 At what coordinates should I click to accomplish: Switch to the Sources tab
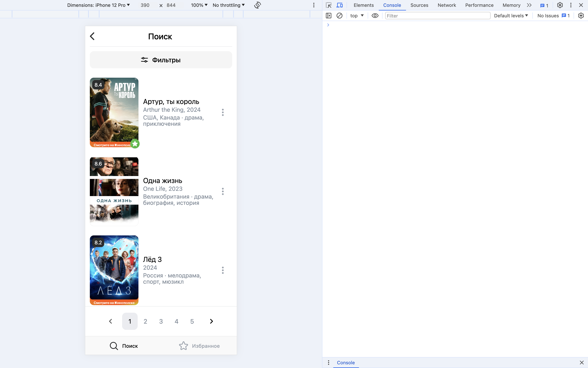point(419,5)
